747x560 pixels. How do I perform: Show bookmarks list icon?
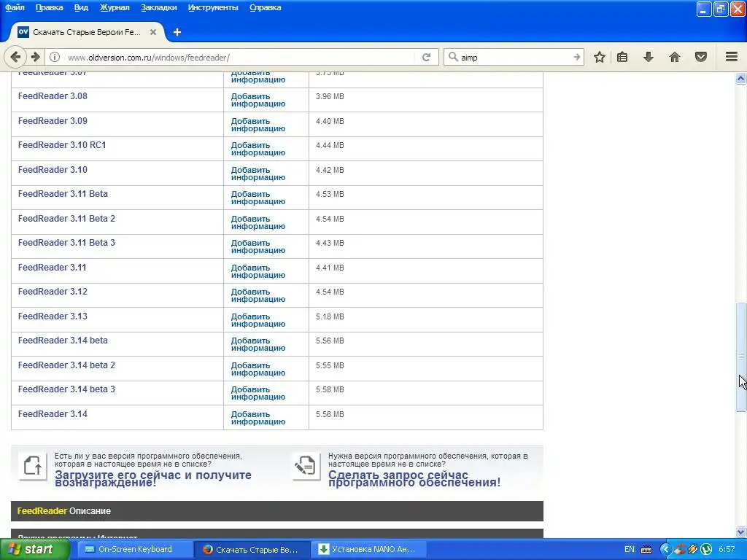[622, 57]
